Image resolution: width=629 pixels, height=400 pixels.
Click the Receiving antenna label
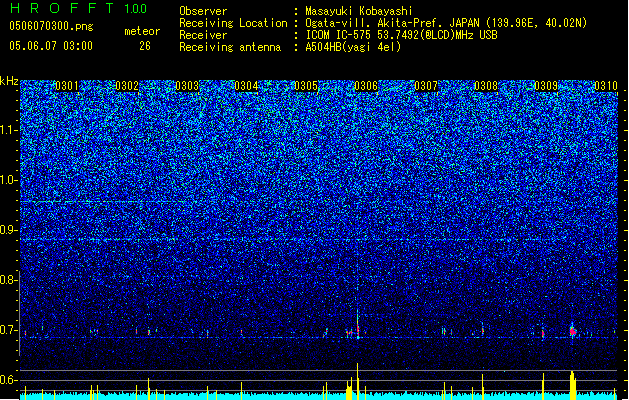click(x=230, y=47)
